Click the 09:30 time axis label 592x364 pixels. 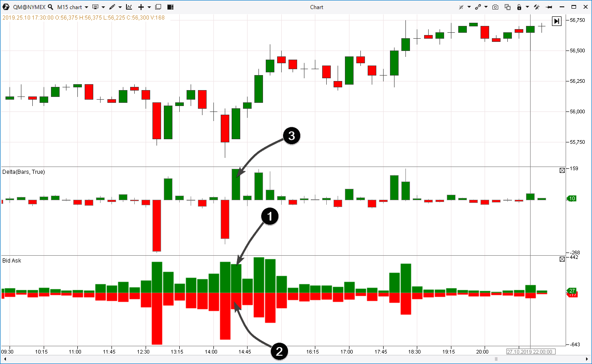(7, 352)
